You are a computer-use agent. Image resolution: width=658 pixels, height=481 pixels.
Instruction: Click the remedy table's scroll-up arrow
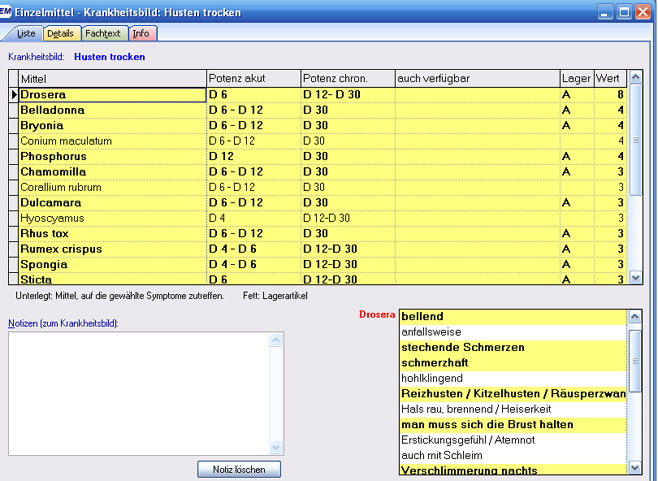pyautogui.click(x=634, y=78)
